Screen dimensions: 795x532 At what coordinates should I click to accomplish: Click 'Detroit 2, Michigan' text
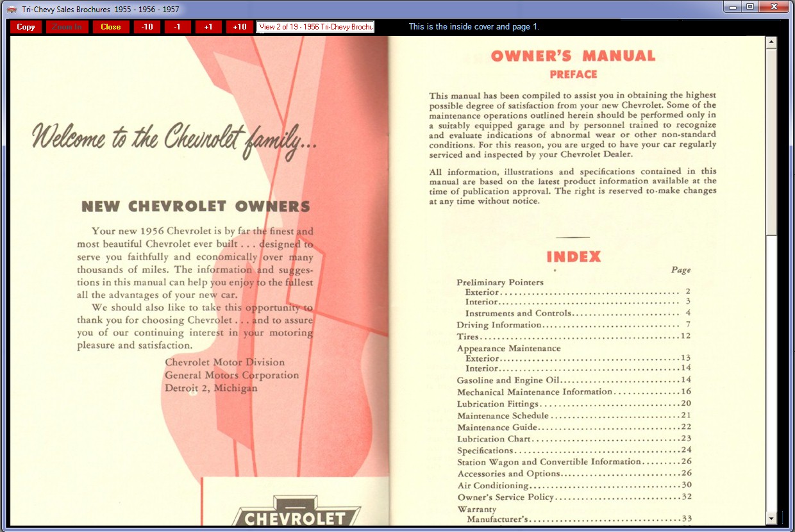(211, 388)
